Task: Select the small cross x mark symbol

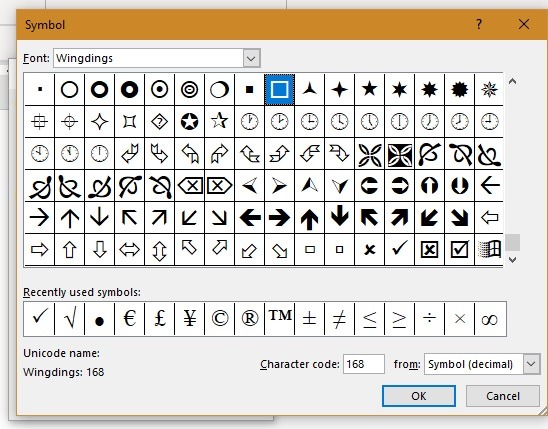Action: pos(369,249)
